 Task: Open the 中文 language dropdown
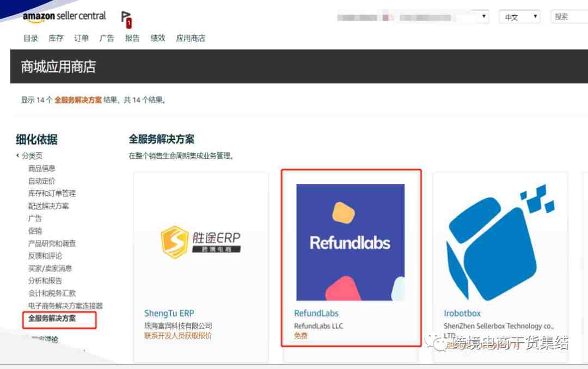[520, 17]
